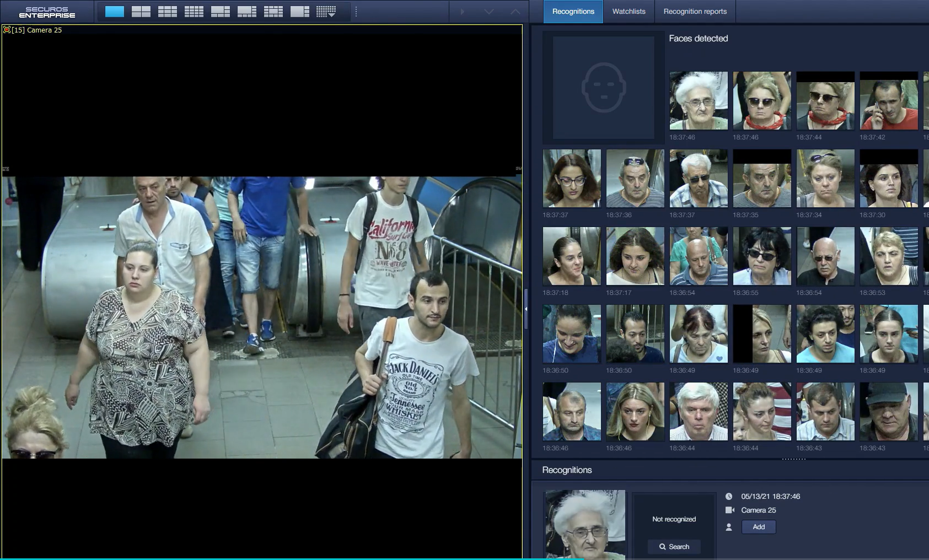929x560 pixels.
Task: Click the dotted divider above Recognitions section
Action: [x=794, y=459]
